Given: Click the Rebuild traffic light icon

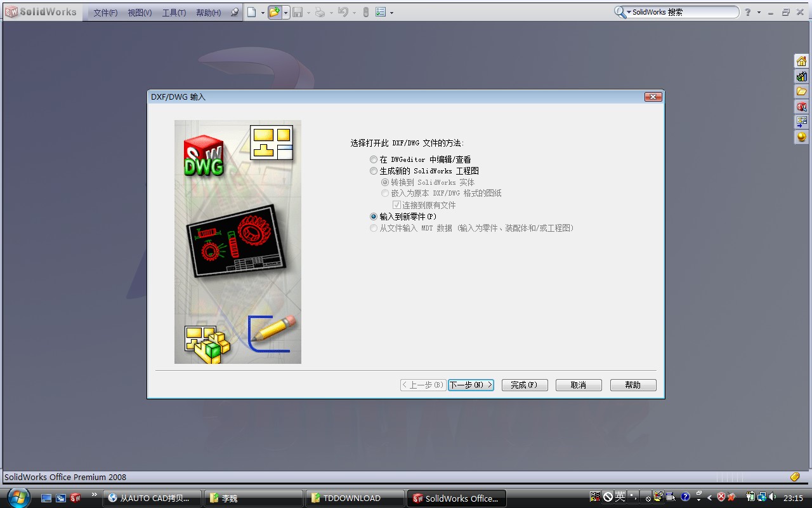Looking at the screenshot, I should click(x=365, y=12).
